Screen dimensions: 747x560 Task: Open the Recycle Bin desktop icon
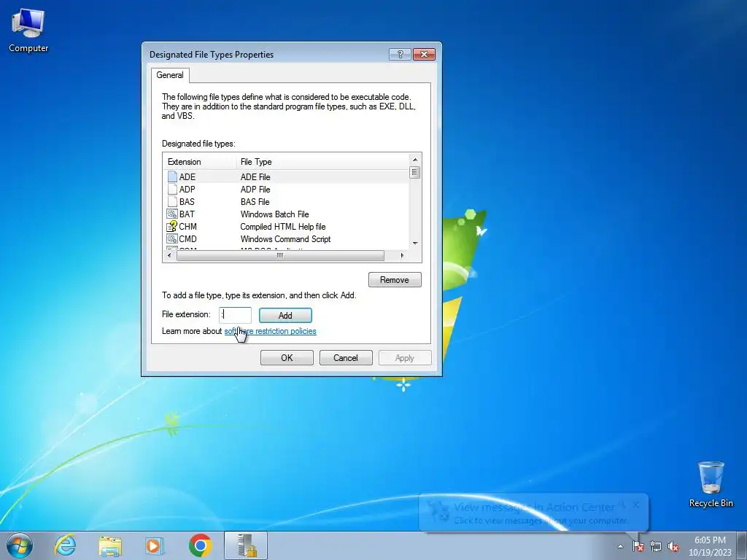(711, 484)
